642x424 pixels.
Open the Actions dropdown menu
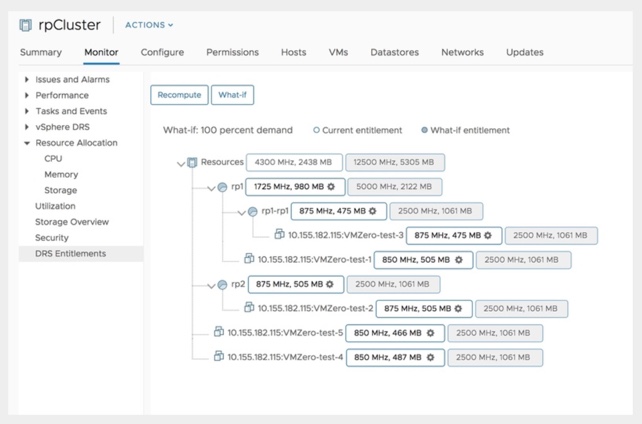(149, 25)
